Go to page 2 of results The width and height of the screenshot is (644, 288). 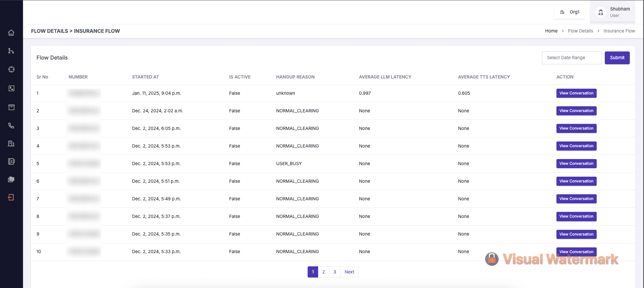(324, 272)
